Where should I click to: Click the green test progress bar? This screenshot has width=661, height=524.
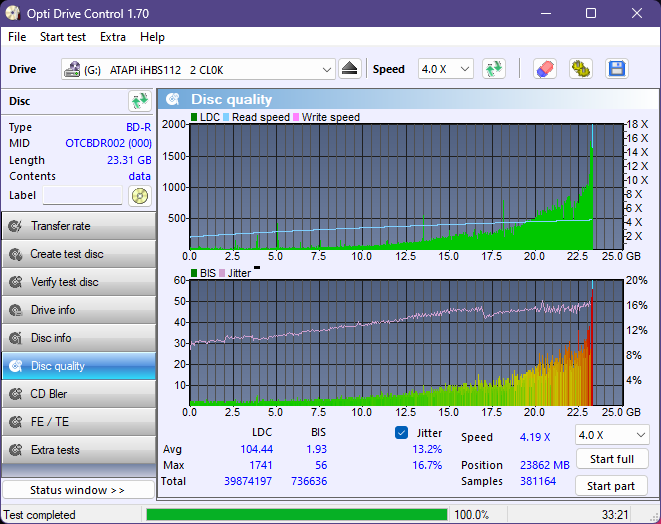(x=297, y=515)
